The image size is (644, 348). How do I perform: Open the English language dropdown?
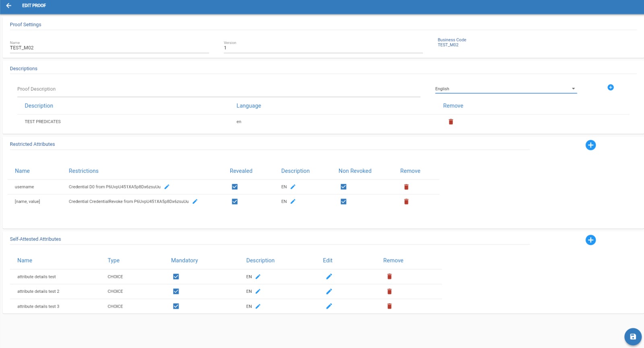506,89
